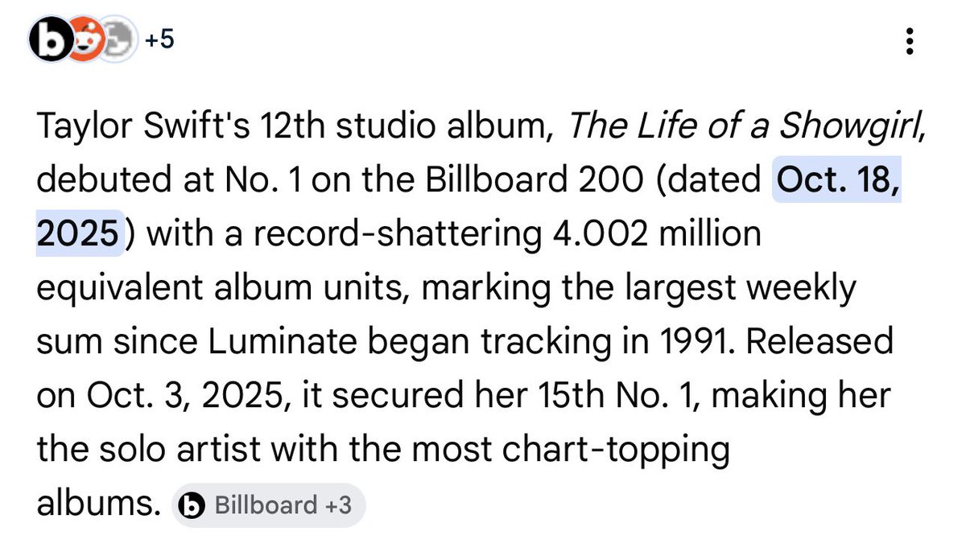This screenshot has height=560, width=966.
Task: Click the Billboard source icon beside Reddit
Action: tap(49, 39)
